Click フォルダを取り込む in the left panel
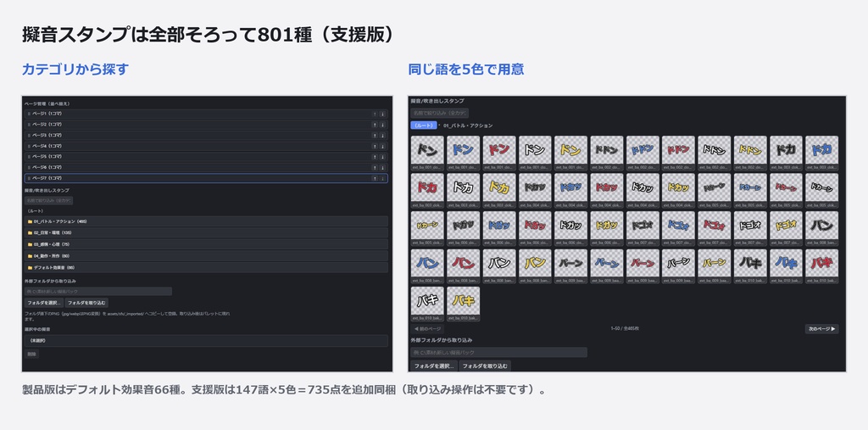The image size is (868, 430). [x=86, y=303]
